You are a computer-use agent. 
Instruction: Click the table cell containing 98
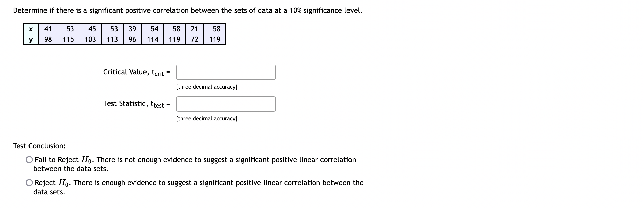(x=48, y=39)
